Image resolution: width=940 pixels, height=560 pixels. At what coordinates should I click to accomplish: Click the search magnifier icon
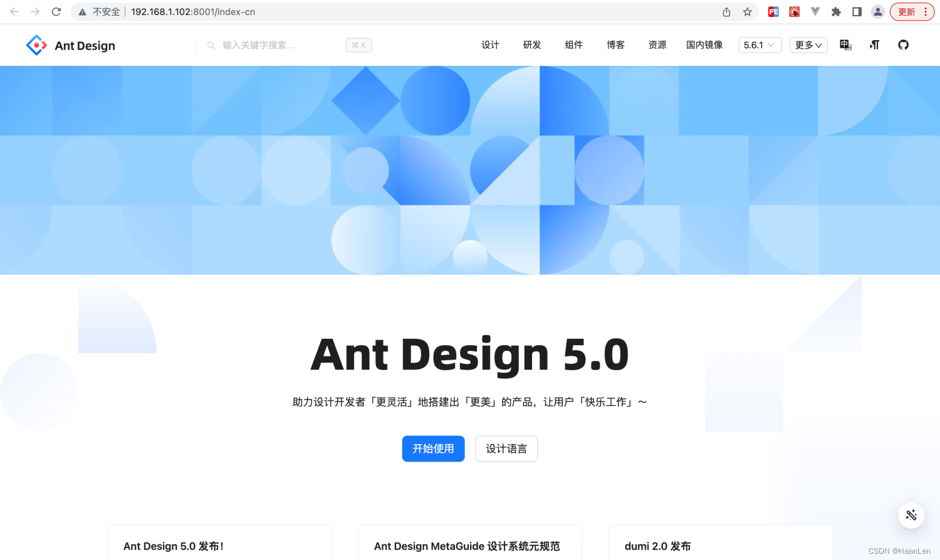pos(211,45)
